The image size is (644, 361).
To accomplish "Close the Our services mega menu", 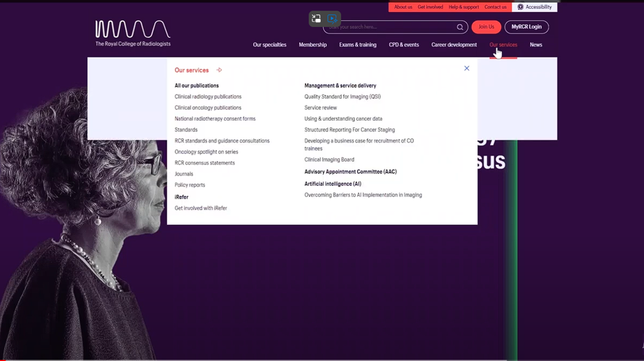I will click(x=466, y=68).
